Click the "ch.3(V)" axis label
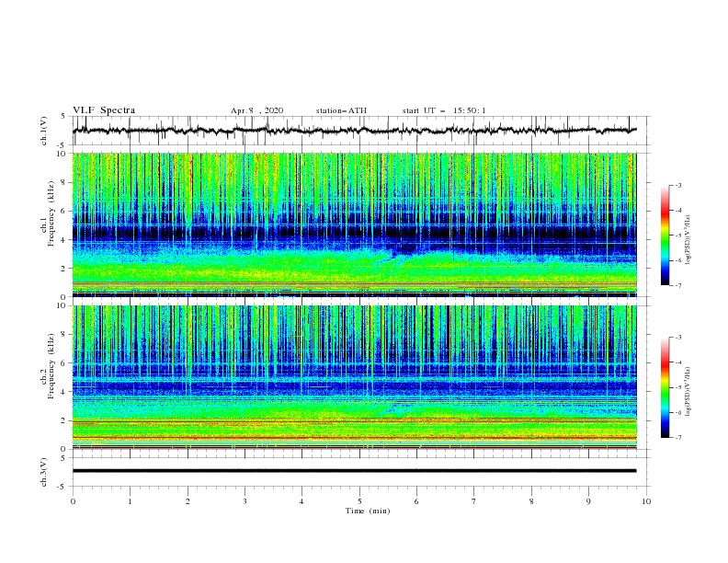The height and width of the screenshot is (563, 728). (44, 472)
